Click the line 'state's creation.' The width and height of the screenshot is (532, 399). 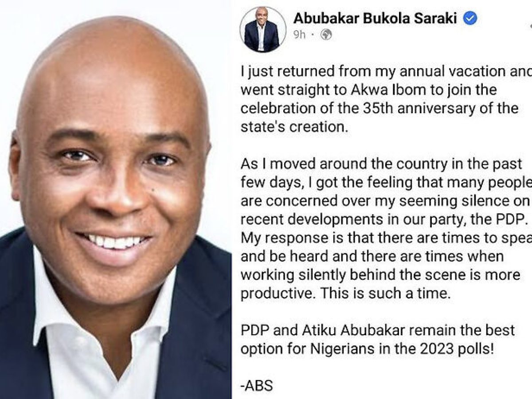pyautogui.click(x=293, y=126)
